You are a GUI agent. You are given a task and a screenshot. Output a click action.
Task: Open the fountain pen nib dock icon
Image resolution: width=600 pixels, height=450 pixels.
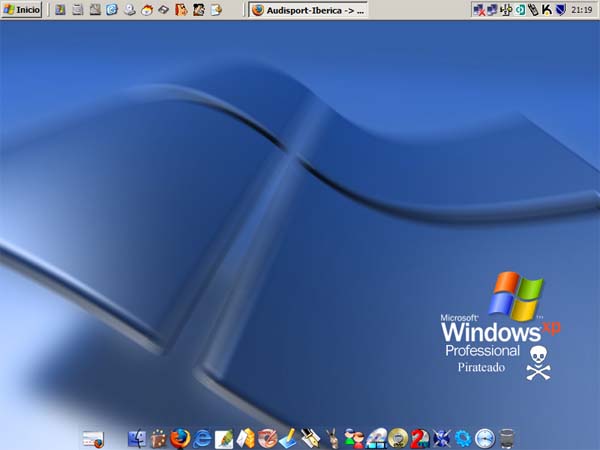(310, 439)
